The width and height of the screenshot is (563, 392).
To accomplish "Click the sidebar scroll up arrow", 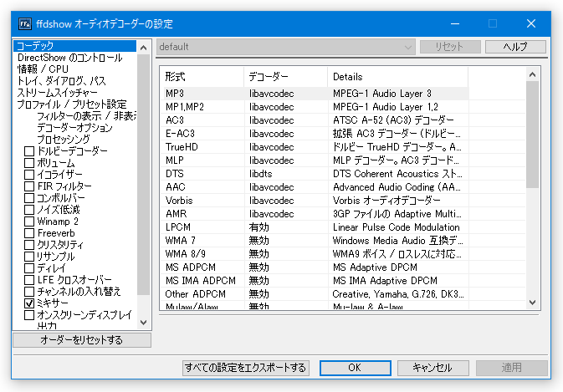I will click(144, 48).
